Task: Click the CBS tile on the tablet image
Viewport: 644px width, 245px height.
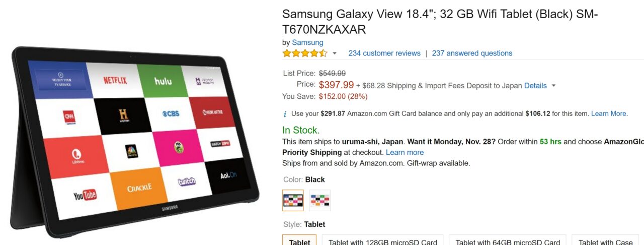Action: pyautogui.click(x=171, y=114)
